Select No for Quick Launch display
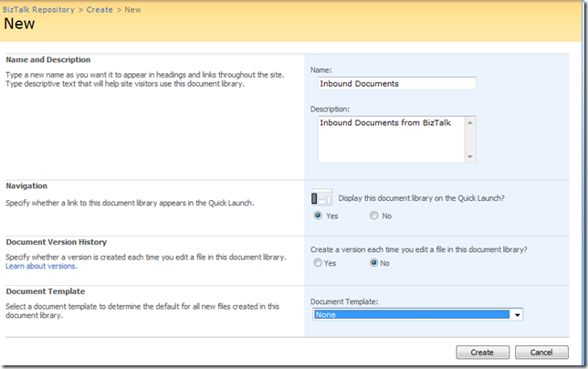588x369 pixels. [x=374, y=216]
